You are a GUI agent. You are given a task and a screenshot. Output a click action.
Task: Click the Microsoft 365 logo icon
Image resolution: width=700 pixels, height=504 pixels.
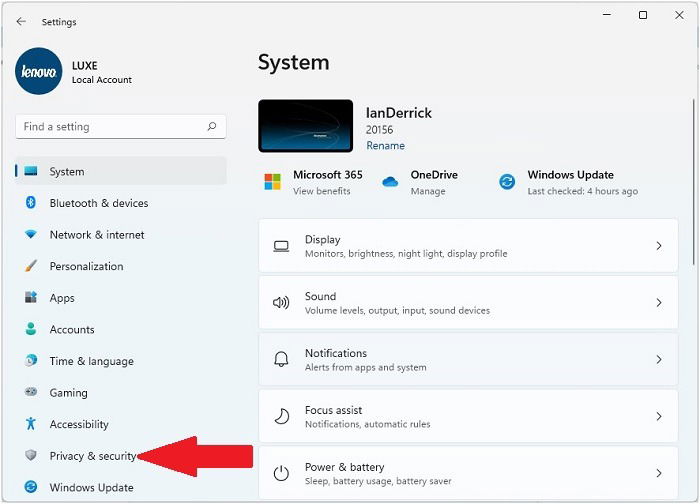pos(272,182)
